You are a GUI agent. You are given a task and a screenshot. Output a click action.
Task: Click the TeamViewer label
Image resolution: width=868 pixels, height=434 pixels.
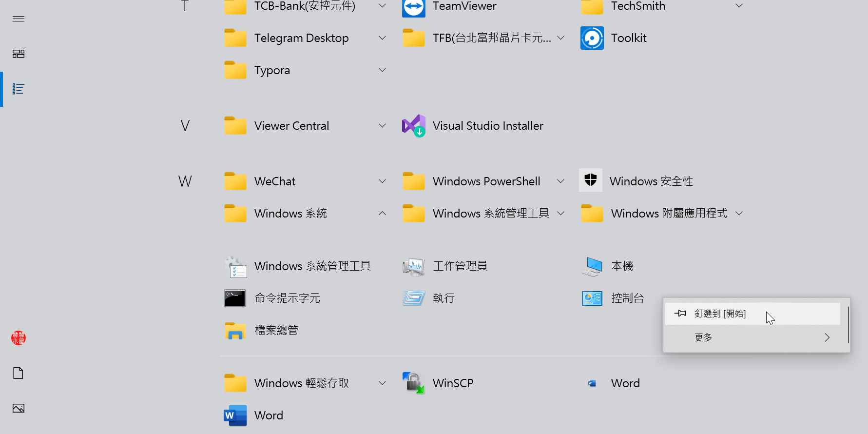point(464,6)
